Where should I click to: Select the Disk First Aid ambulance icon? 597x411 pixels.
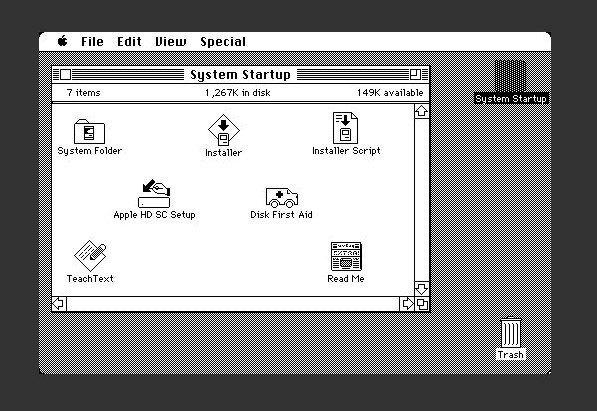[x=282, y=197]
